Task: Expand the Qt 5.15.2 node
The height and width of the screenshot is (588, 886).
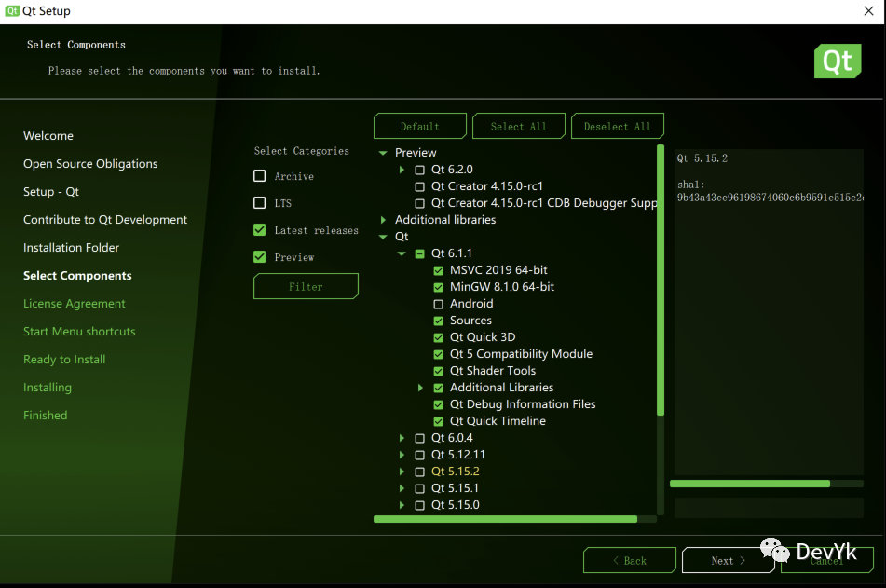Action: pyautogui.click(x=402, y=472)
